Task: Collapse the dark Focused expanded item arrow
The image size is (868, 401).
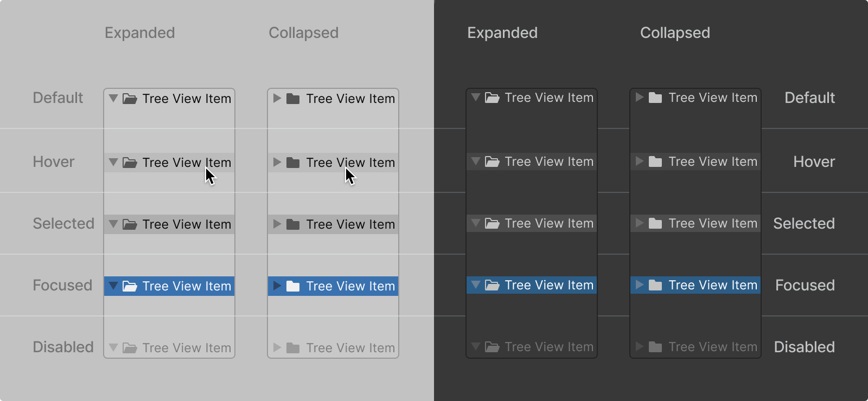Action: [x=476, y=285]
